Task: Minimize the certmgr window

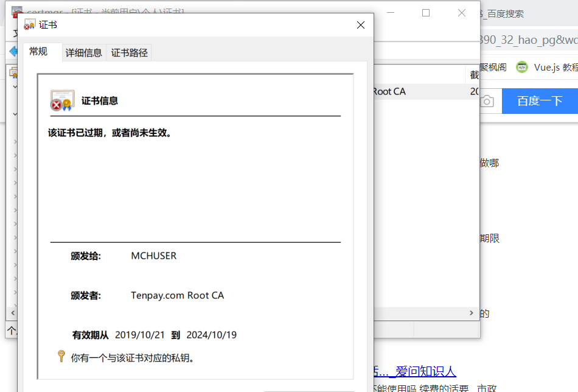Action: (x=391, y=13)
